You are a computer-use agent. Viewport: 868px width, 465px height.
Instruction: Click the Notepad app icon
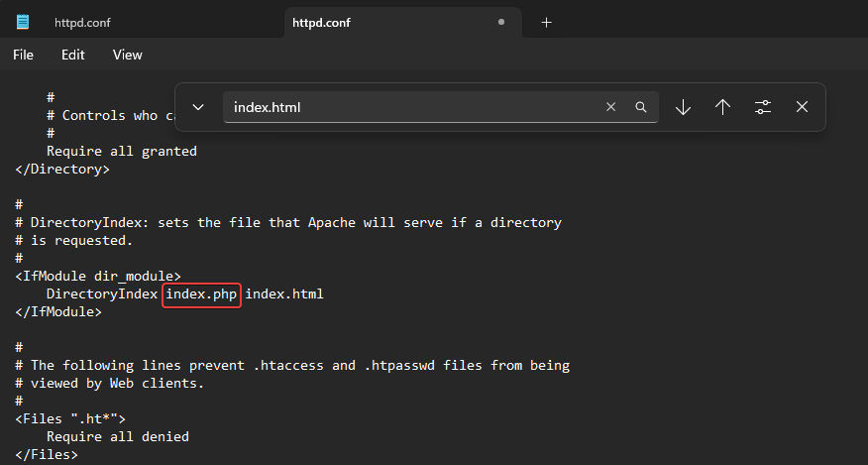pos(23,22)
